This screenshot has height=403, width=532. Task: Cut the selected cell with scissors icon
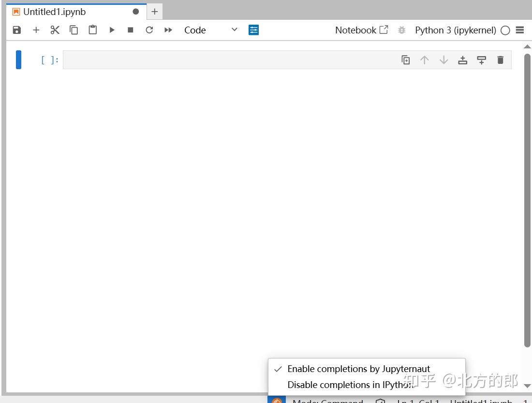click(x=55, y=30)
